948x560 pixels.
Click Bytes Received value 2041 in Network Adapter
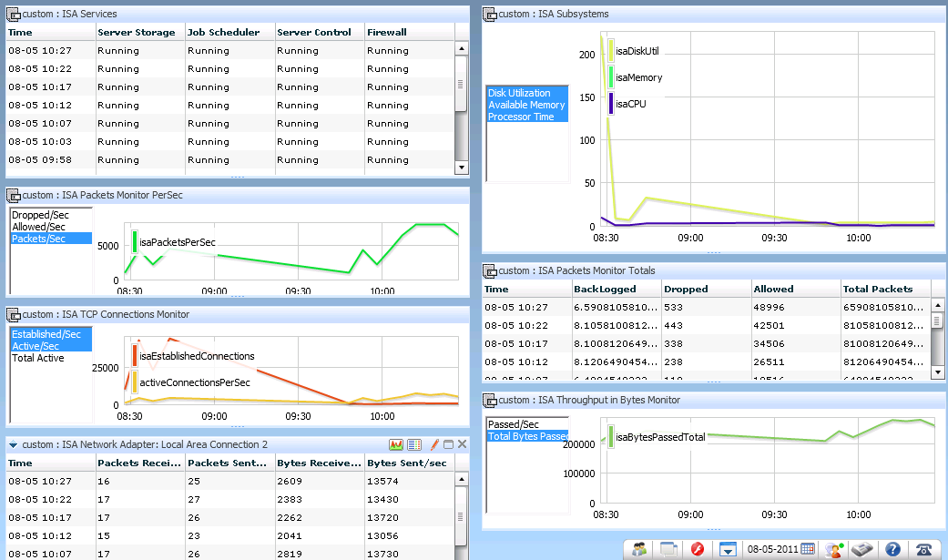coord(290,535)
